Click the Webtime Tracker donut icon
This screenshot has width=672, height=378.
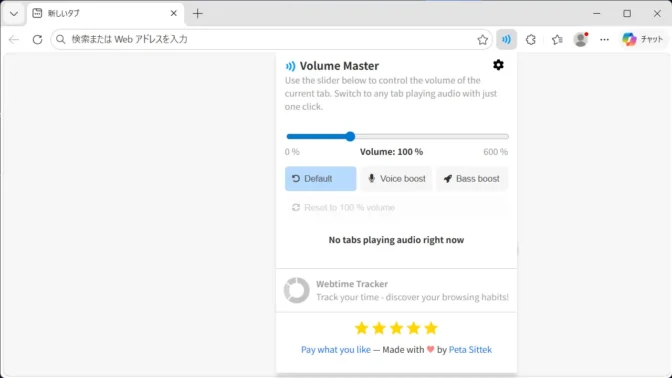[296, 290]
